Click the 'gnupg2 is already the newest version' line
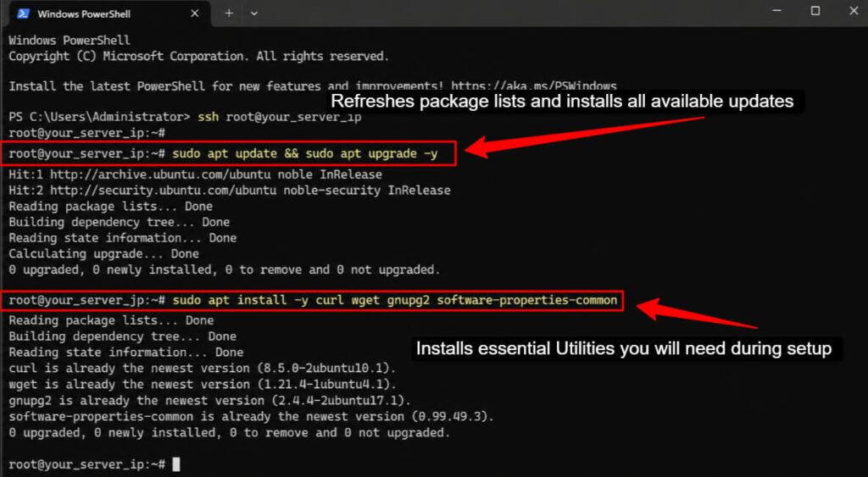This screenshot has width=868, height=477. 210,401
